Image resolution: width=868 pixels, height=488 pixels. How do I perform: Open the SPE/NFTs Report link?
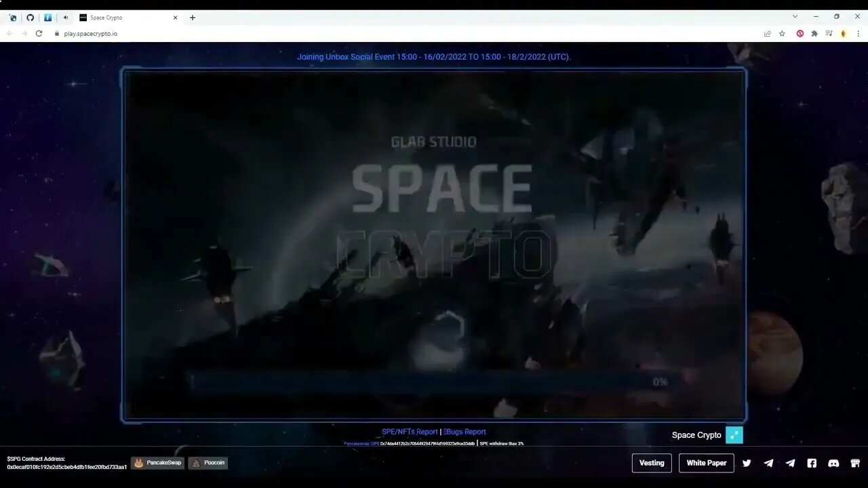(410, 432)
